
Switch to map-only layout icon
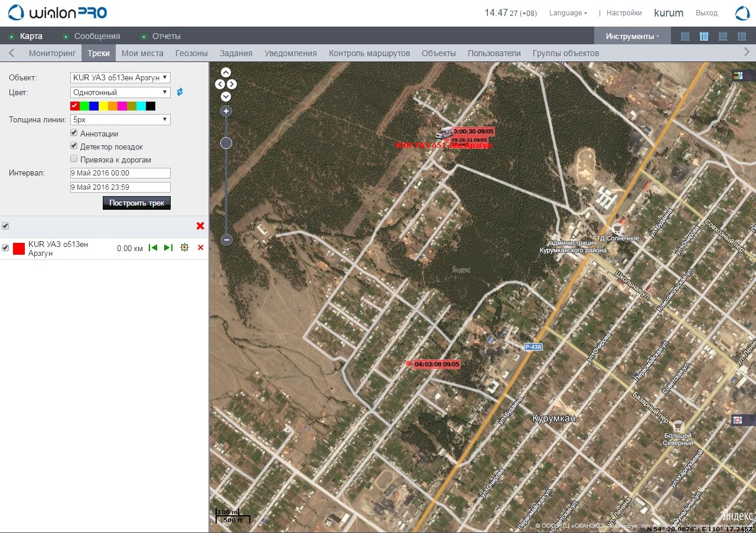(x=685, y=37)
